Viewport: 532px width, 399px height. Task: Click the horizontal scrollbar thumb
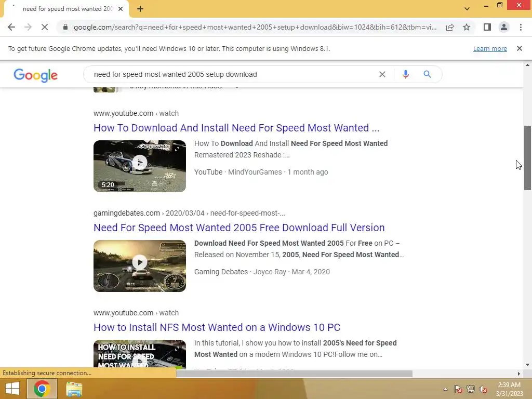click(294, 374)
